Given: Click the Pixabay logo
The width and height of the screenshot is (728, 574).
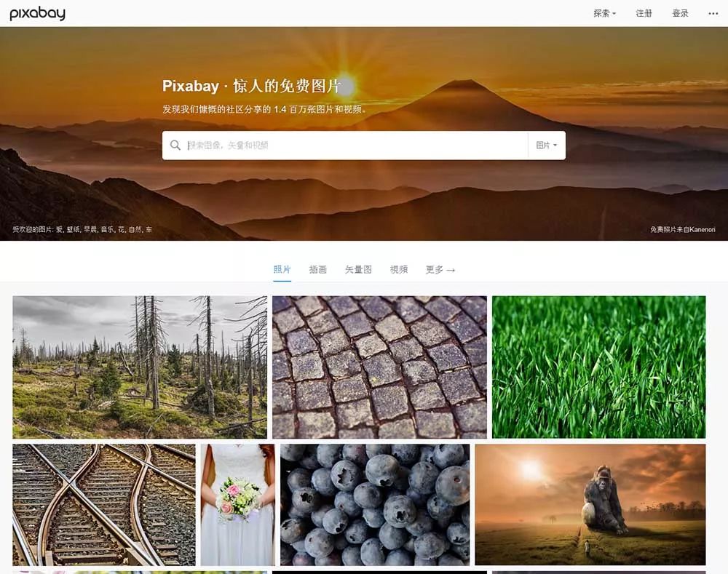Looking at the screenshot, I should point(38,13).
